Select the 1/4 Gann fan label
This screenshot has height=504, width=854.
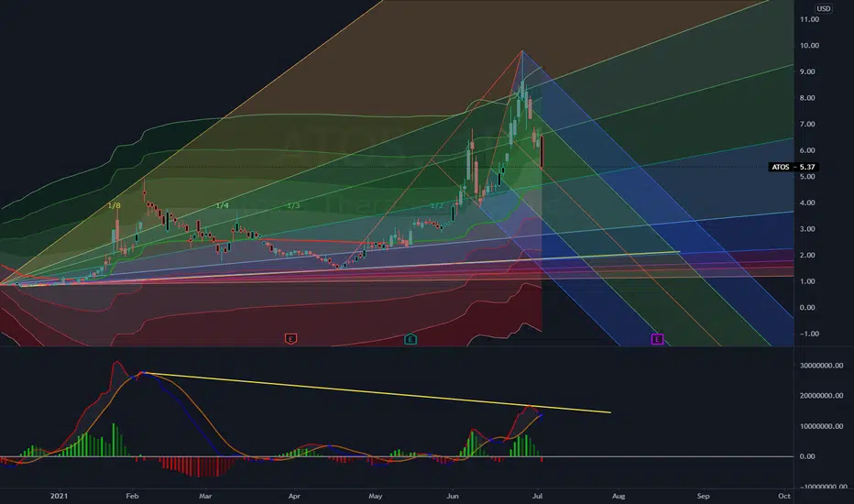223,205
